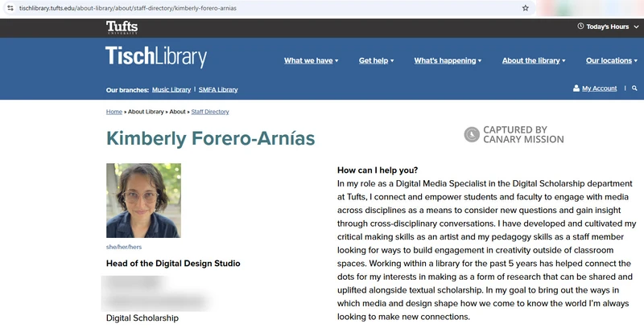Click the Home breadcrumb link
Viewport: 644px width, 328px height.
click(x=114, y=112)
